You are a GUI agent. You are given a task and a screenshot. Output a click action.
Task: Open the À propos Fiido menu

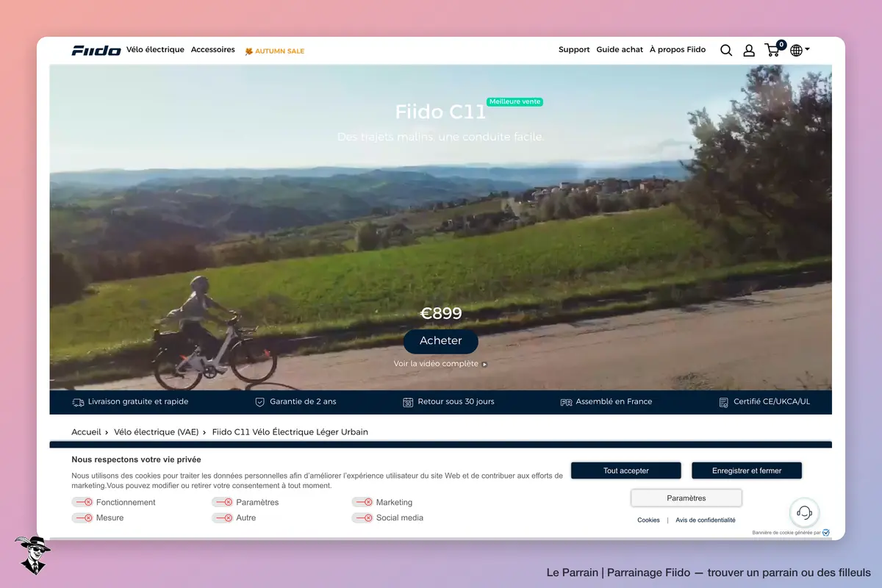678,50
